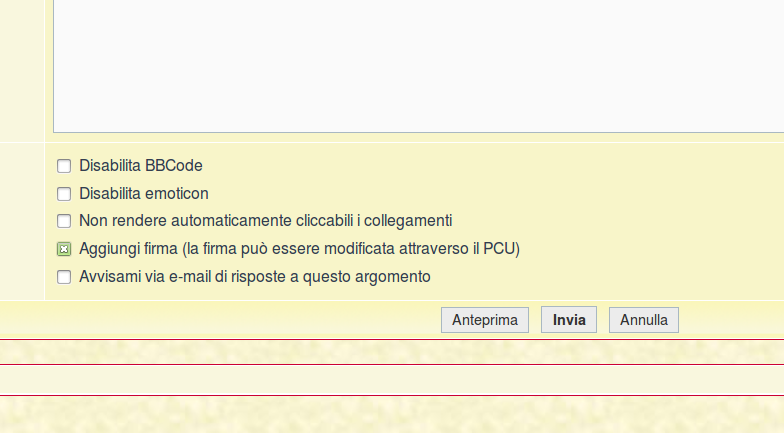Cancel the post with Annulla
The image size is (784, 433).
643,320
